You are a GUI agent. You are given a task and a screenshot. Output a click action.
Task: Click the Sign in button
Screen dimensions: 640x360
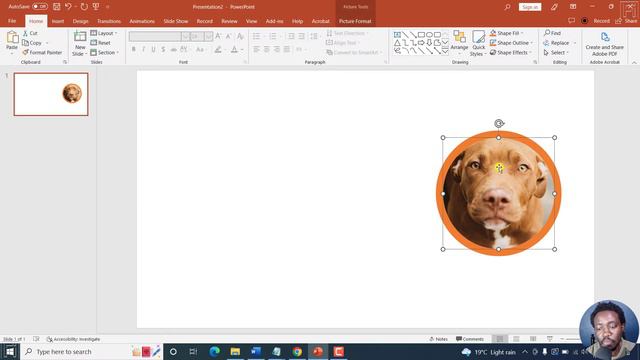pyautogui.click(x=530, y=7)
